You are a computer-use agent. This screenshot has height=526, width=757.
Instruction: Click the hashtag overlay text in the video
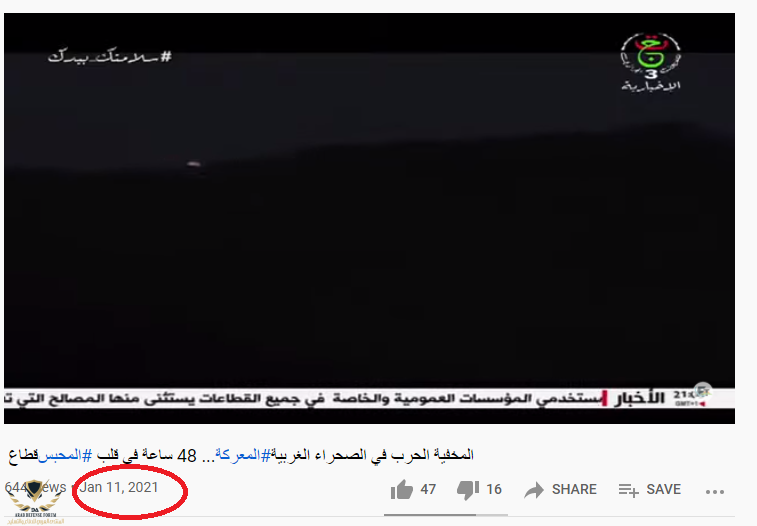pyautogui.click(x=110, y=57)
